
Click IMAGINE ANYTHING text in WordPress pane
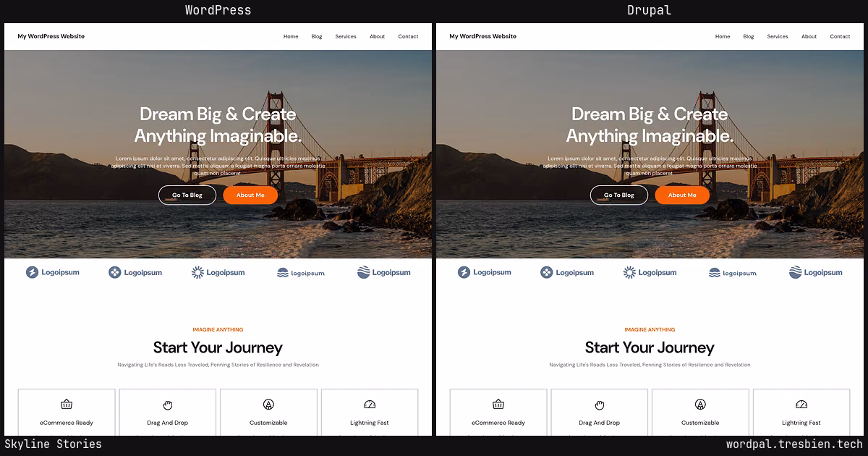[218, 329]
